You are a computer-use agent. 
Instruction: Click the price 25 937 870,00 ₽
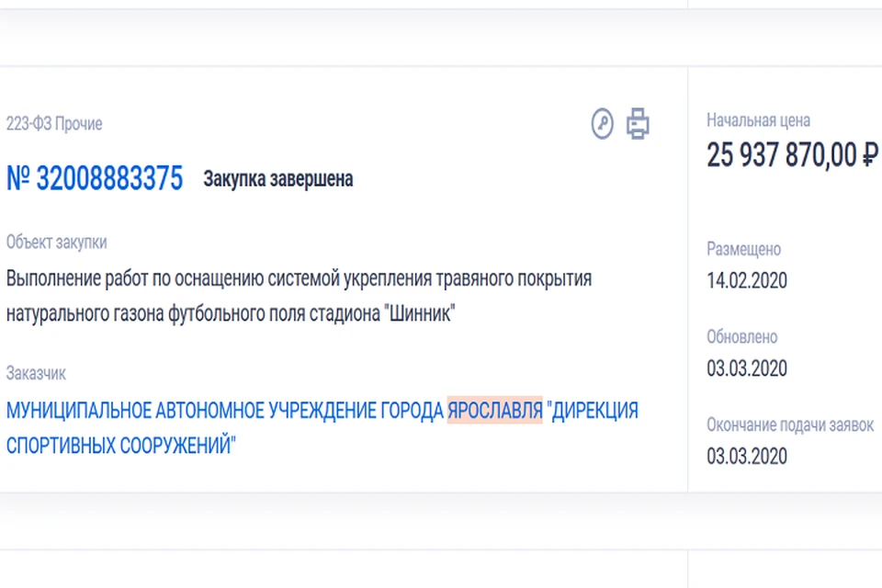pos(792,154)
